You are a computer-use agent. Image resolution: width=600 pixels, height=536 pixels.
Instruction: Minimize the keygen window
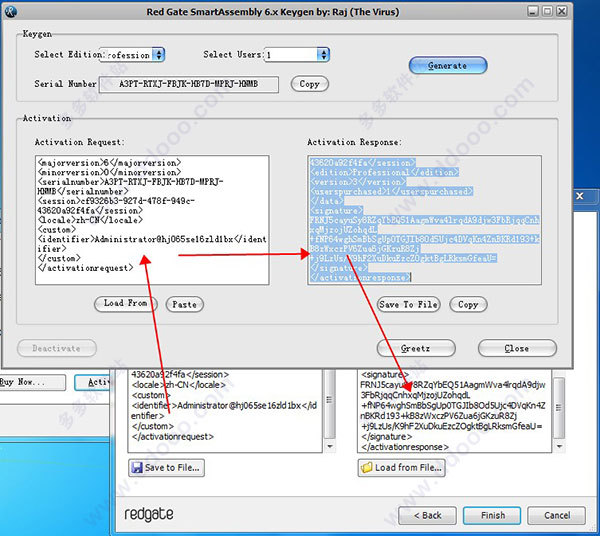point(533,11)
